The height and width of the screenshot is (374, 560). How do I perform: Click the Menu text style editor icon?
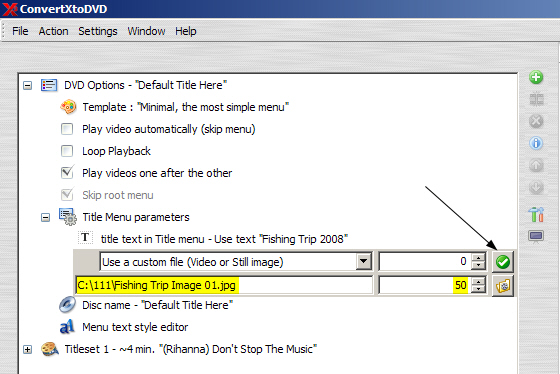(x=67, y=326)
